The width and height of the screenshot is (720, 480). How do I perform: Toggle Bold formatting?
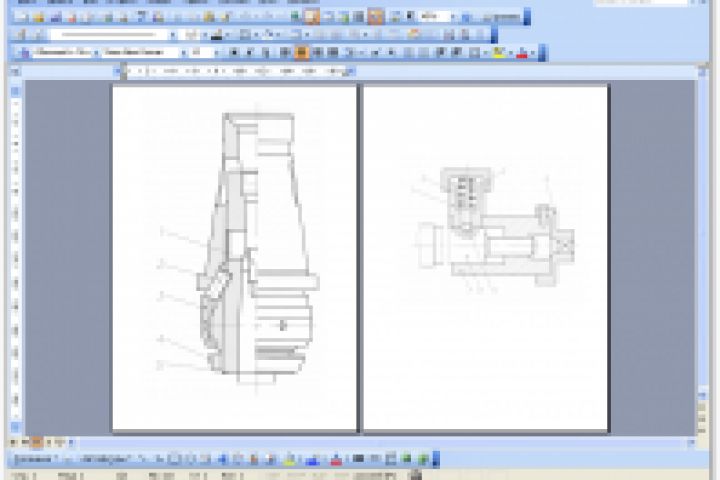tap(234, 52)
